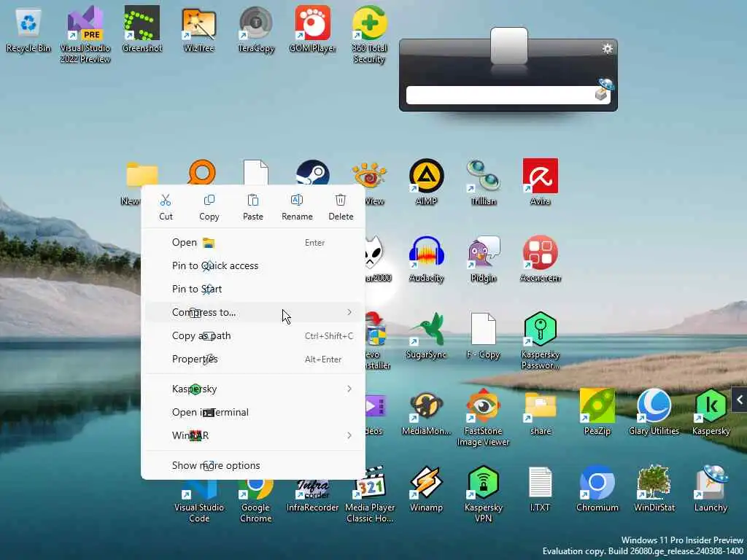Viewport: 747px width, 560px height.
Task: Choose Open in Terminal
Action: pyautogui.click(x=253, y=413)
